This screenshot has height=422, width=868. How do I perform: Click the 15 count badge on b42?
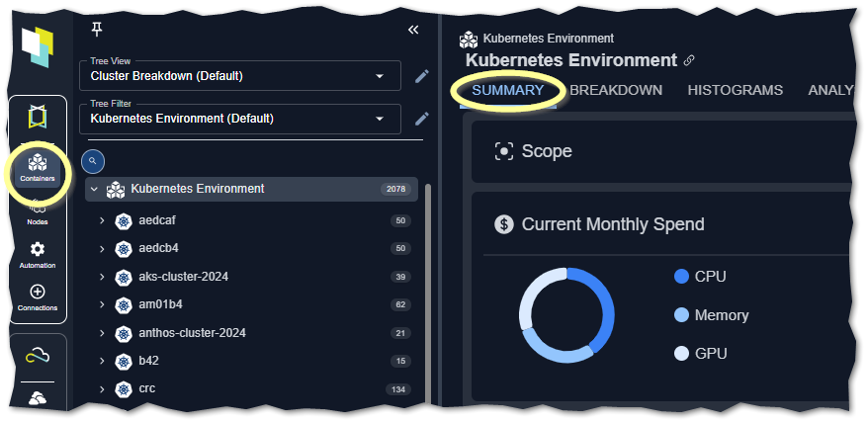[400, 361]
